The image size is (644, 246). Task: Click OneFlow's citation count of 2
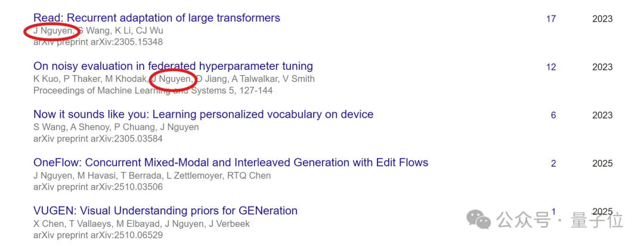pos(553,164)
